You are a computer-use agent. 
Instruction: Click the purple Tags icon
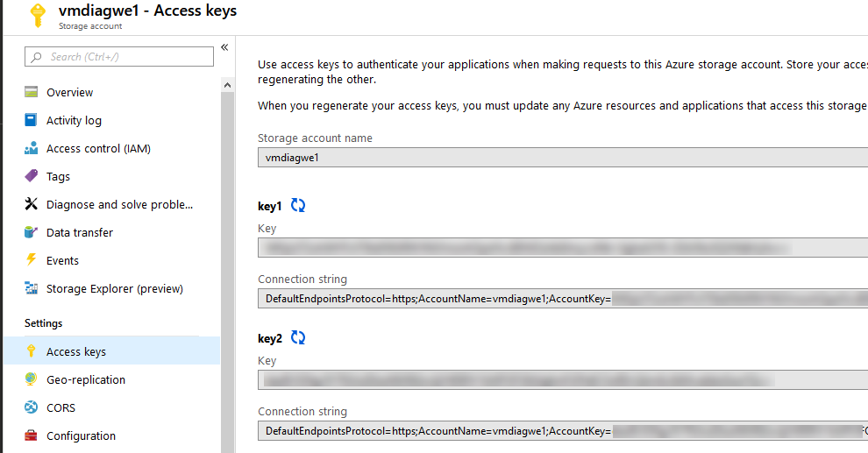[x=32, y=176]
